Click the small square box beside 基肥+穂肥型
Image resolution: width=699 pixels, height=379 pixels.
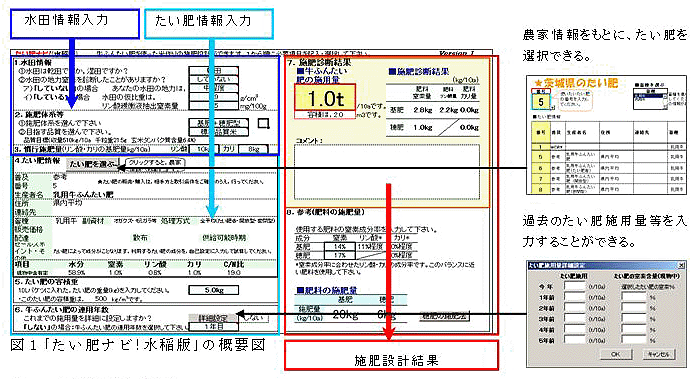click(263, 124)
